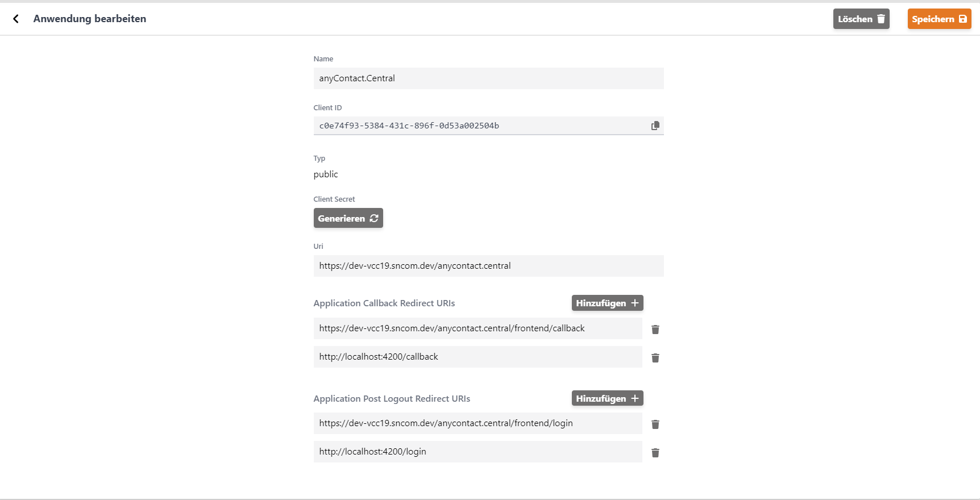Edit the localhost:4200/callback field

[x=477, y=357]
